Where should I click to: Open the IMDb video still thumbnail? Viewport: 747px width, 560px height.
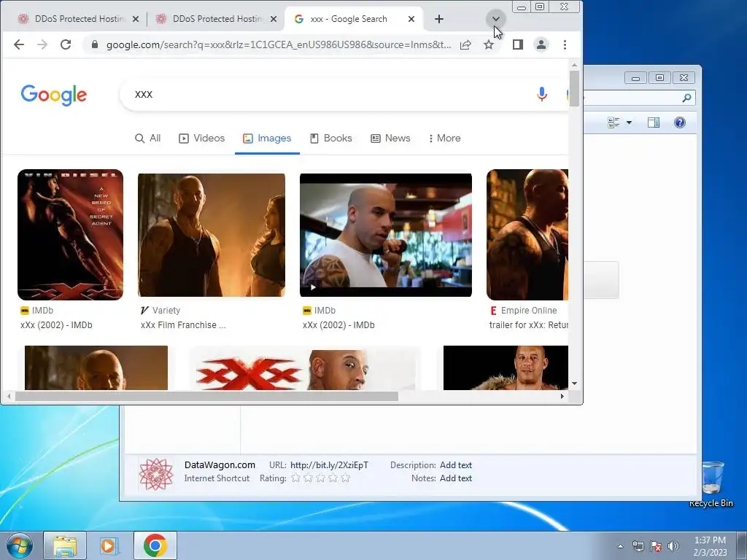click(386, 235)
